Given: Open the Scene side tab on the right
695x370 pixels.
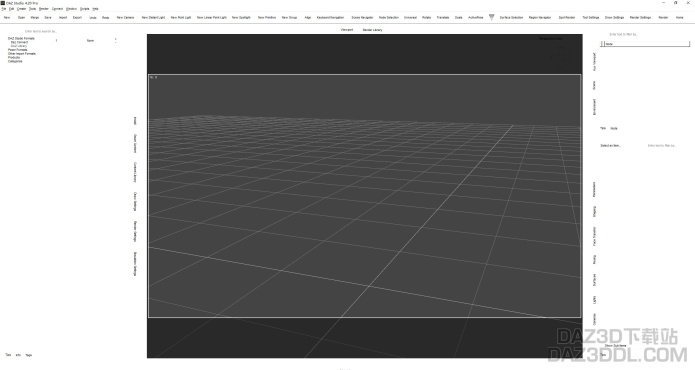Looking at the screenshot, I should pyautogui.click(x=594, y=85).
